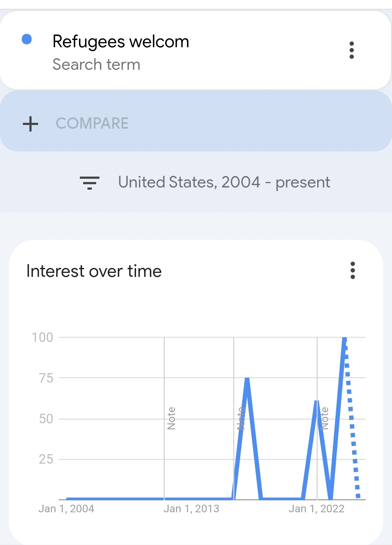Click the plus icon beside COMPARE
The image size is (392, 545).
[x=30, y=124]
